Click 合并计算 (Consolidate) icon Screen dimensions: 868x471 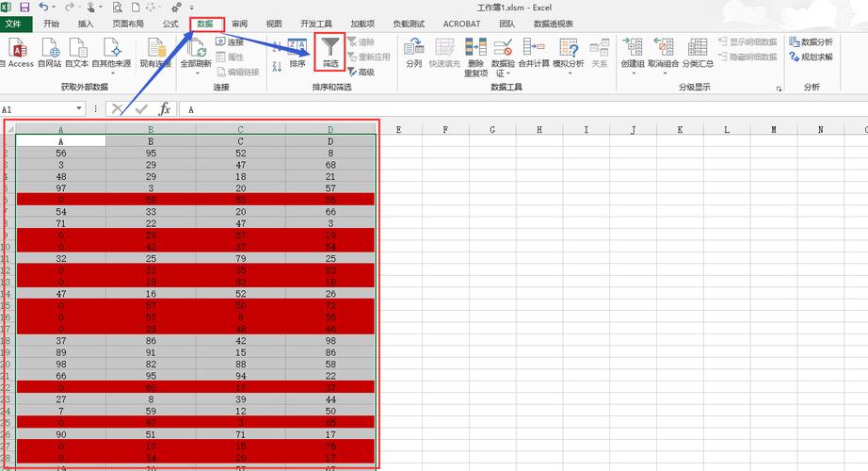click(x=534, y=47)
